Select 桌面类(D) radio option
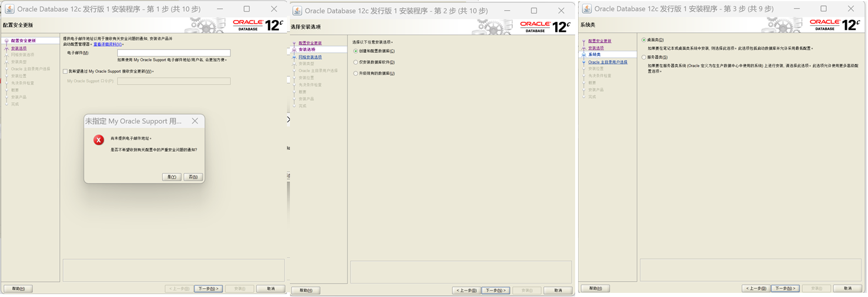 point(644,40)
